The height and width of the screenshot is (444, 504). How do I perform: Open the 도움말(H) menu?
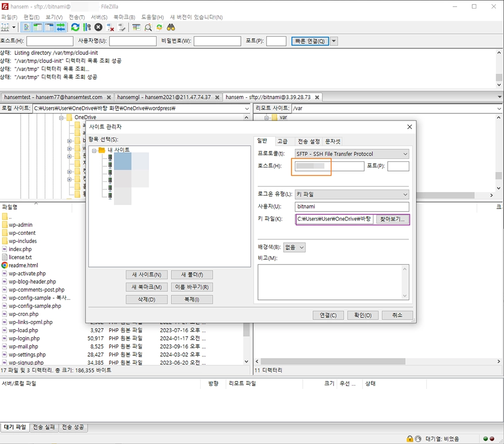point(152,17)
